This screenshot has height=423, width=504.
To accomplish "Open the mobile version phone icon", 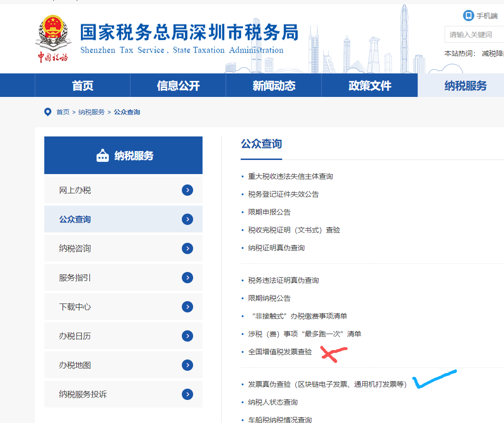I will pos(468,16).
